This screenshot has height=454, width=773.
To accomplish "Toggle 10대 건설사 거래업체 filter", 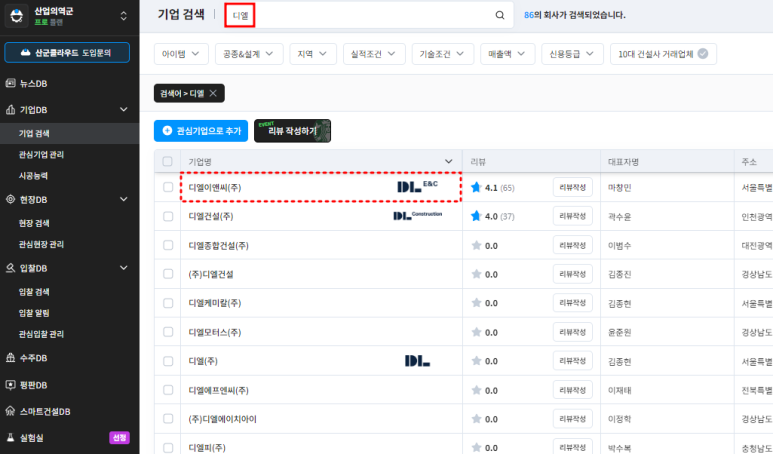I will click(663, 54).
